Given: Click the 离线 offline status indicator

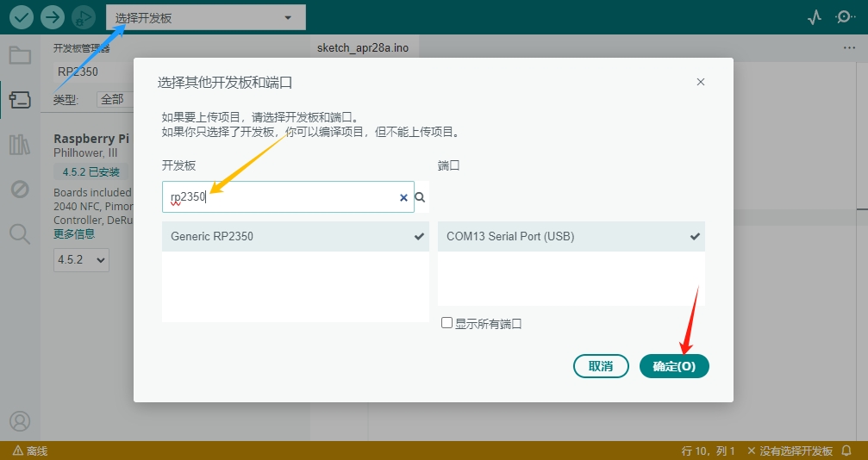Looking at the screenshot, I should (x=30, y=451).
